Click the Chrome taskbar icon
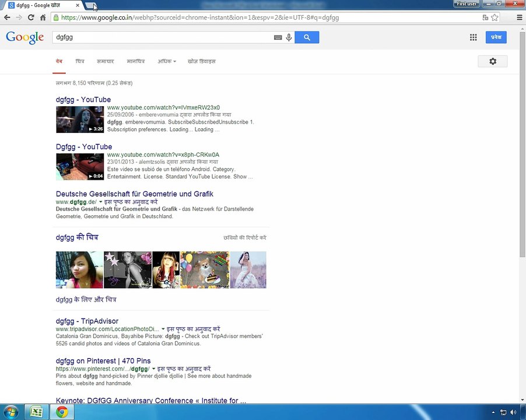 [62, 412]
